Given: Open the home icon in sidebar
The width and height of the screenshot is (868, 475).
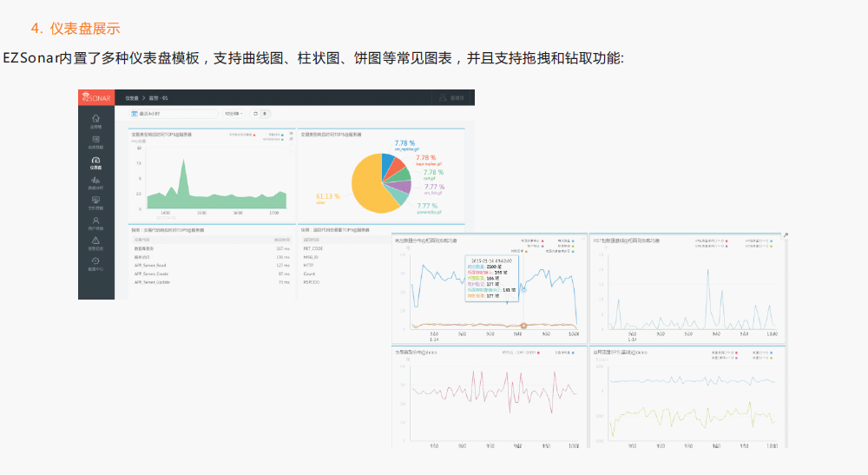Looking at the screenshot, I should 95,118.
